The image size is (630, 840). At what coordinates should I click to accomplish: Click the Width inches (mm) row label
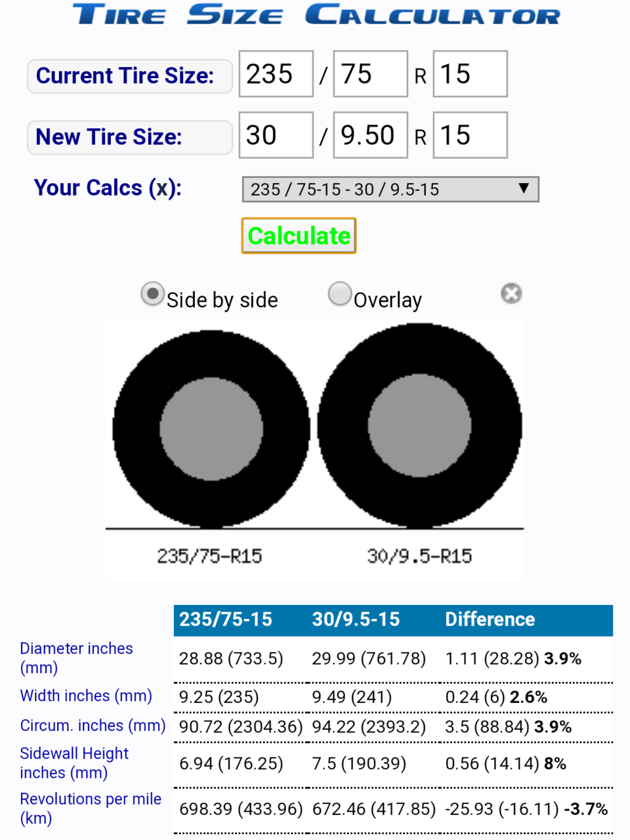pos(86,696)
